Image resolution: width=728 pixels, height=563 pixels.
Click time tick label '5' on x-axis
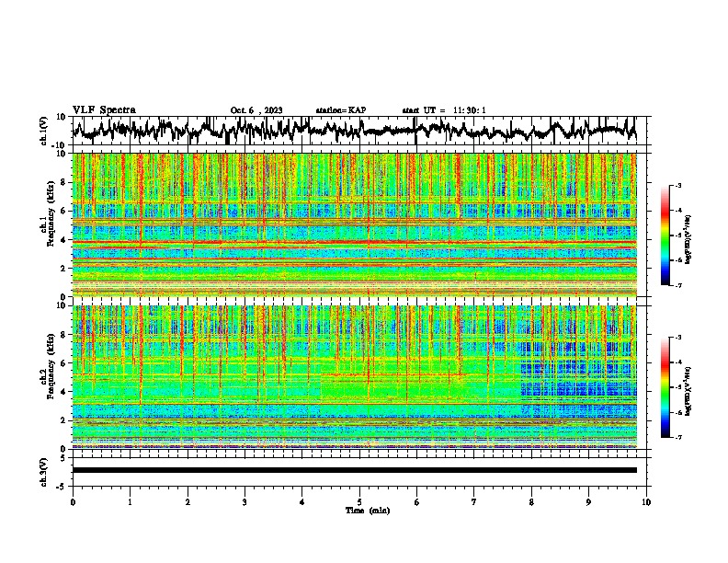pos(359,502)
